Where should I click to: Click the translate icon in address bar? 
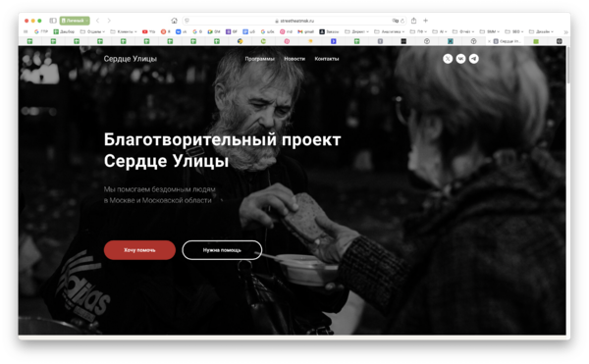click(396, 21)
